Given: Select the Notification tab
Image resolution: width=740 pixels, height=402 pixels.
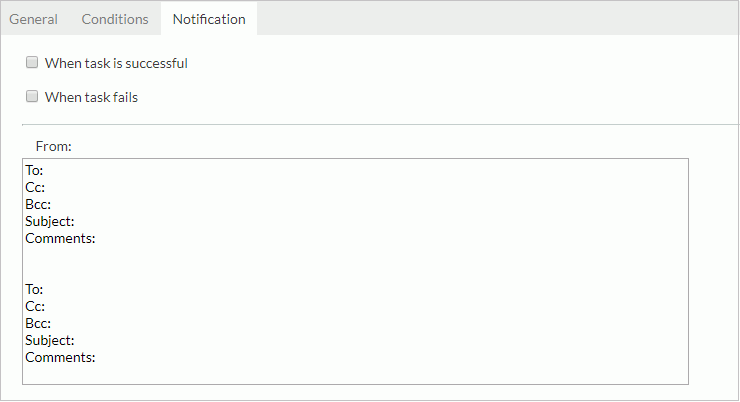Looking at the screenshot, I should coord(209,19).
